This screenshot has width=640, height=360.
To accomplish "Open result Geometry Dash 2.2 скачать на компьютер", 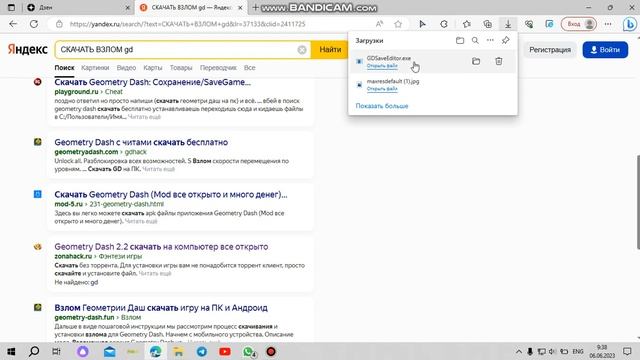I will 161,247.
